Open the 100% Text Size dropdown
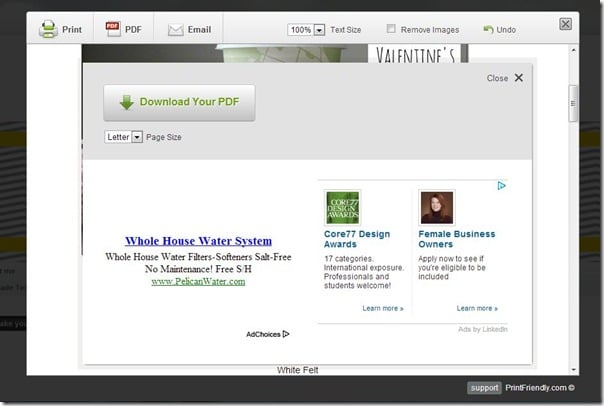The image size is (604, 406). [x=306, y=30]
